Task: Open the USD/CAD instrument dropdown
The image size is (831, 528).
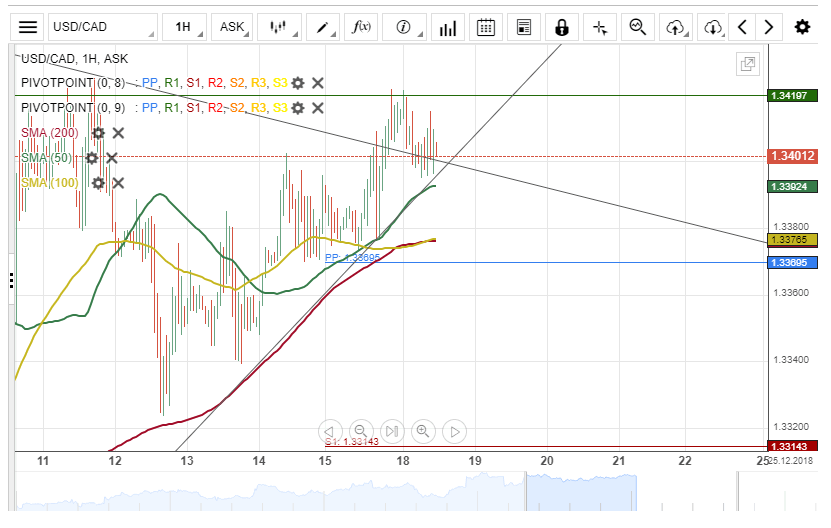Action: click(x=103, y=27)
